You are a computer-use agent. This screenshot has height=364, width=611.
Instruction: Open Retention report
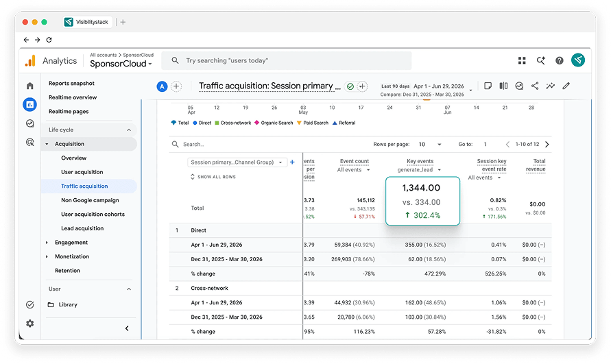(67, 271)
